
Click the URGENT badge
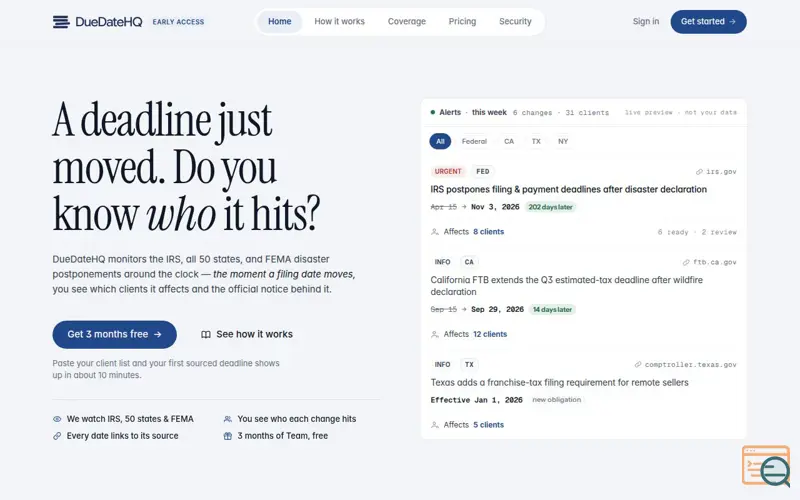click(x=448, y=171)
